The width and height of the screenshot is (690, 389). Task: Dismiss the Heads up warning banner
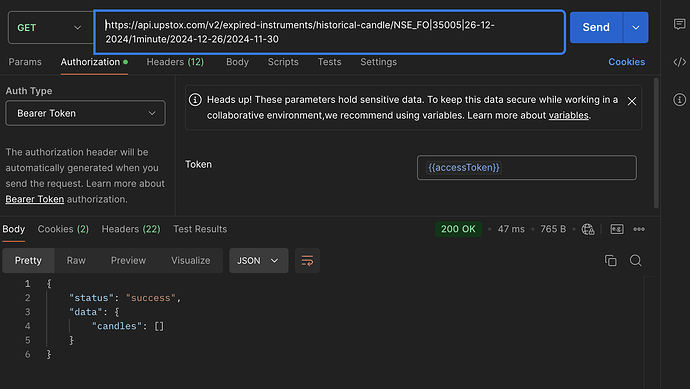[x=632, y=101]
